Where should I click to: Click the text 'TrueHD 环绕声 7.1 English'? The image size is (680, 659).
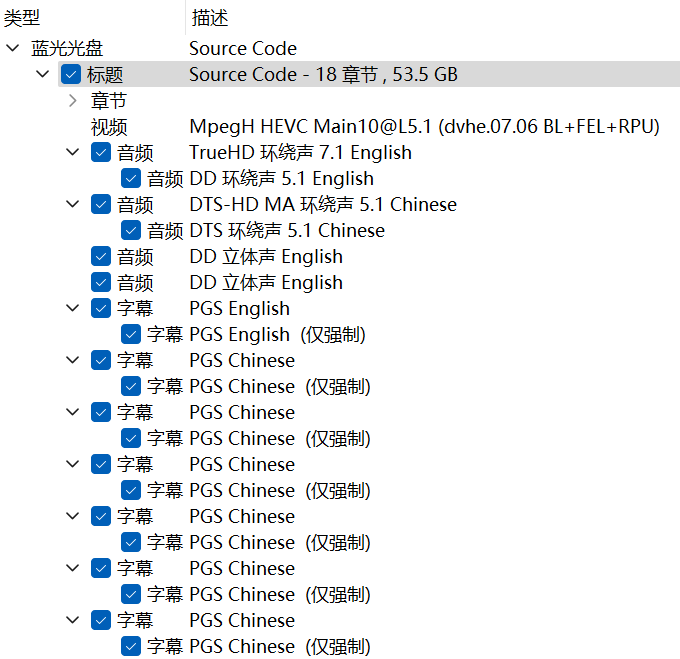coord(301,152)
